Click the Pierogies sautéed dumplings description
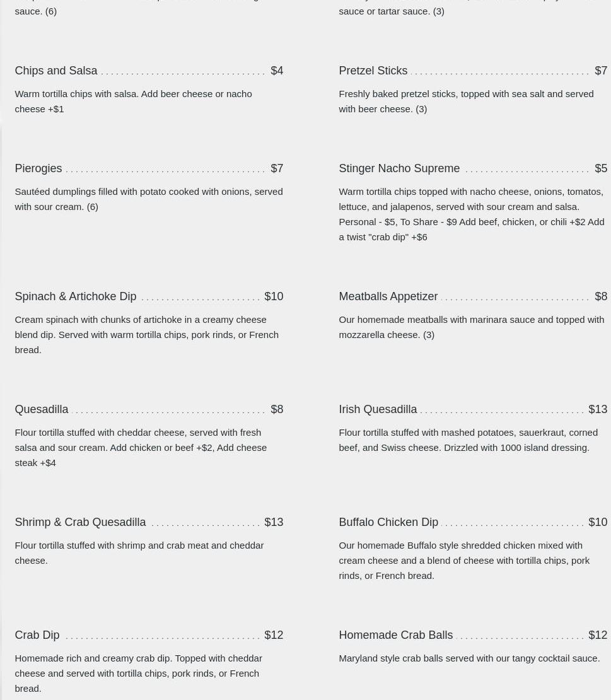Screen dimensions: 611x700 [x=148, y=199]
